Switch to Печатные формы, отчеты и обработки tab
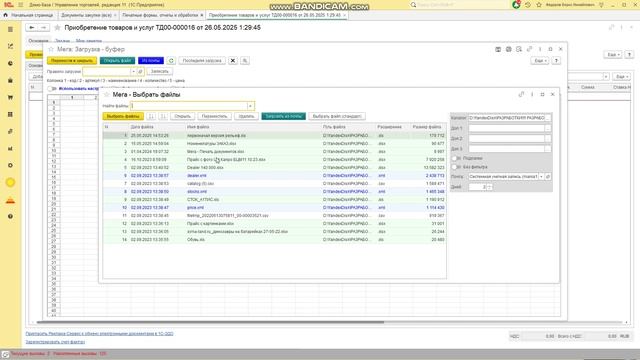Screen dimensions: 640x360 click(160, 15)
